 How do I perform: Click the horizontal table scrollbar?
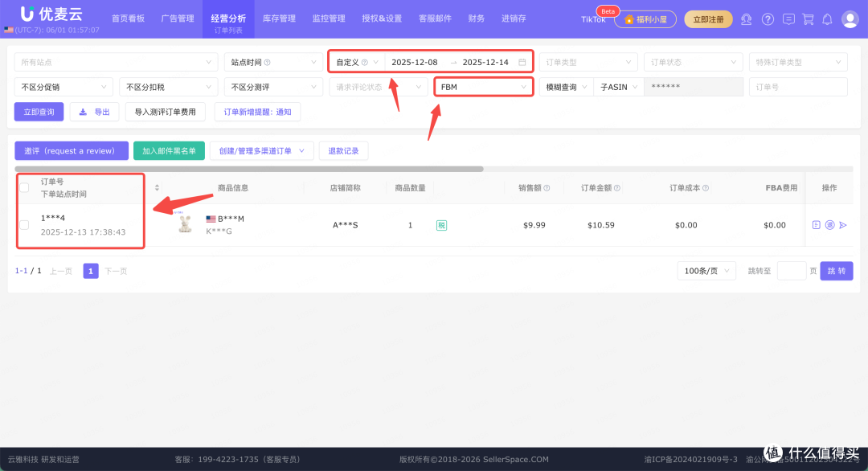point(249,169)
